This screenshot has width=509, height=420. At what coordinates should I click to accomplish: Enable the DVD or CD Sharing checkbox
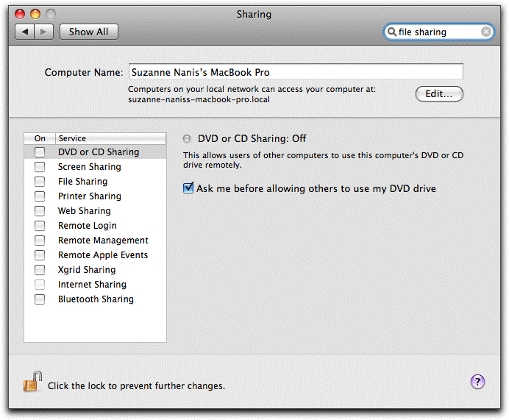(x=40, y=152)
